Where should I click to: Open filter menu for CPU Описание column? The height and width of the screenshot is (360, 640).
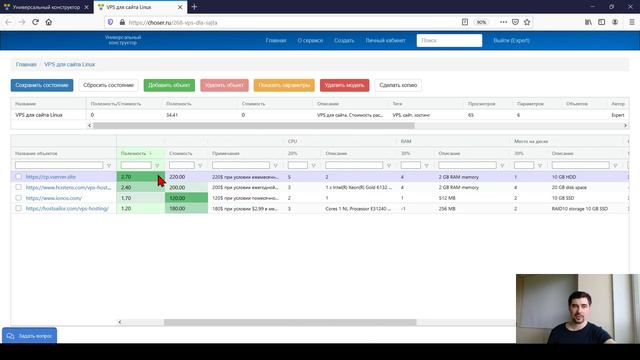[389, 165]
